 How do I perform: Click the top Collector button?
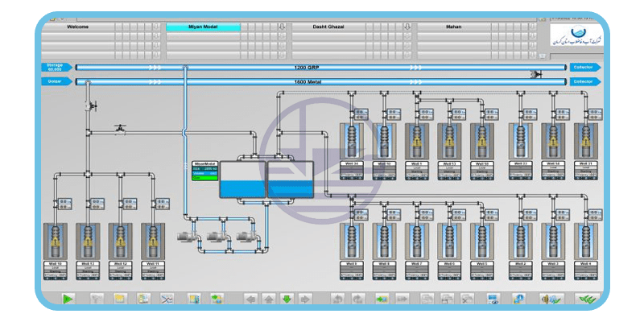click(x=584, y=68)
